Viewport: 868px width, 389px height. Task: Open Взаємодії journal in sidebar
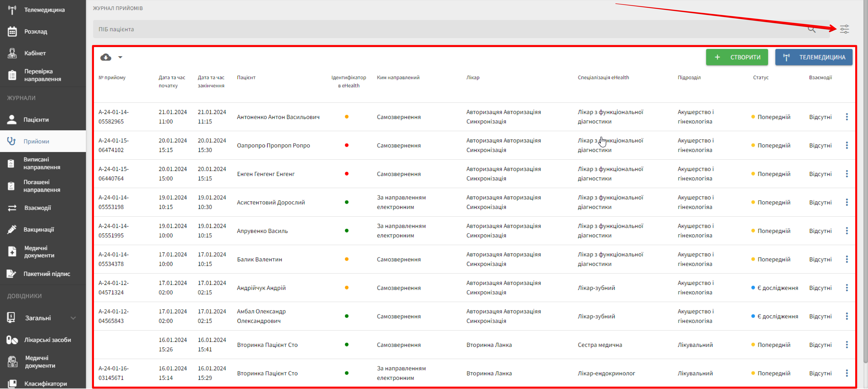[43, 208]
